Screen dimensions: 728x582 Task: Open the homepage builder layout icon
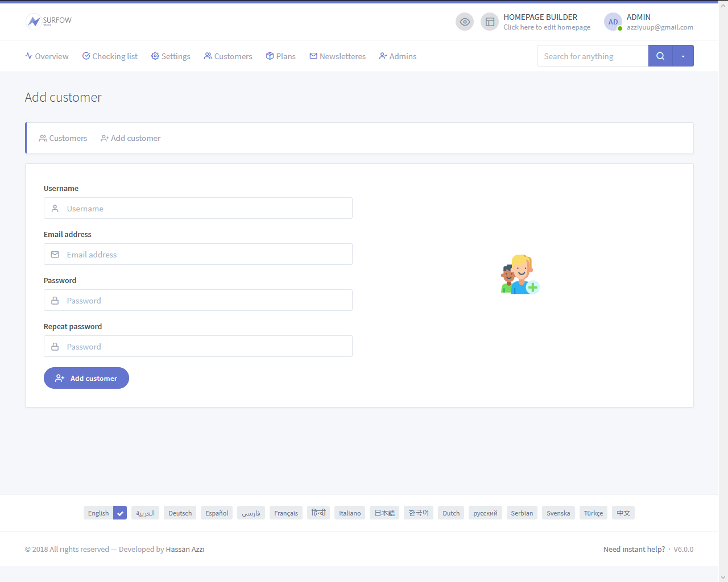[x=490, y=22]
